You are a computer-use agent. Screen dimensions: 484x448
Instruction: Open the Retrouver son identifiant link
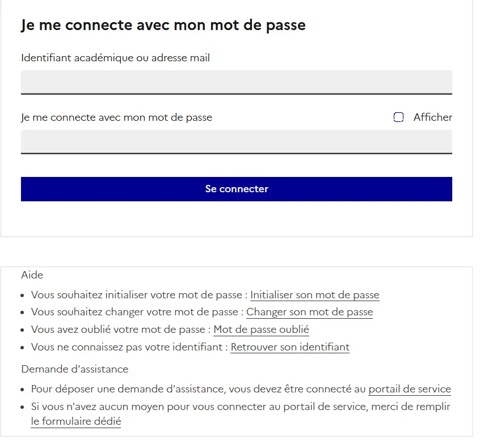(x=289, y=347)
